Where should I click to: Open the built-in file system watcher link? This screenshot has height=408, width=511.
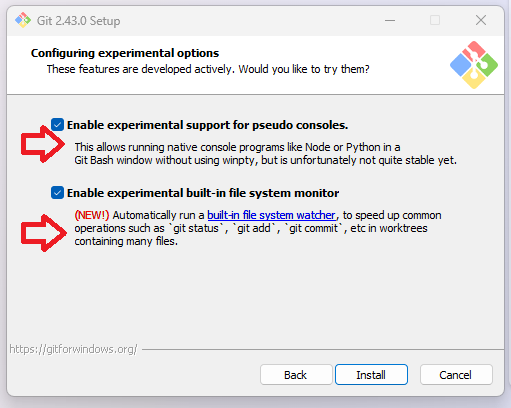(x=271, y=215)
